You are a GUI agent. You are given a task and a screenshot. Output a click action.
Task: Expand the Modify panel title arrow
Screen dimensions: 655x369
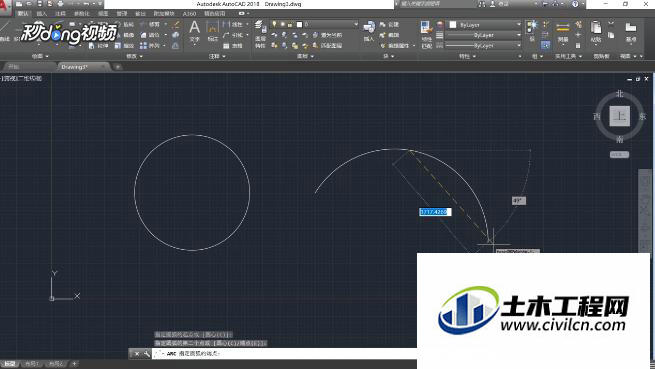click(141, 56)
